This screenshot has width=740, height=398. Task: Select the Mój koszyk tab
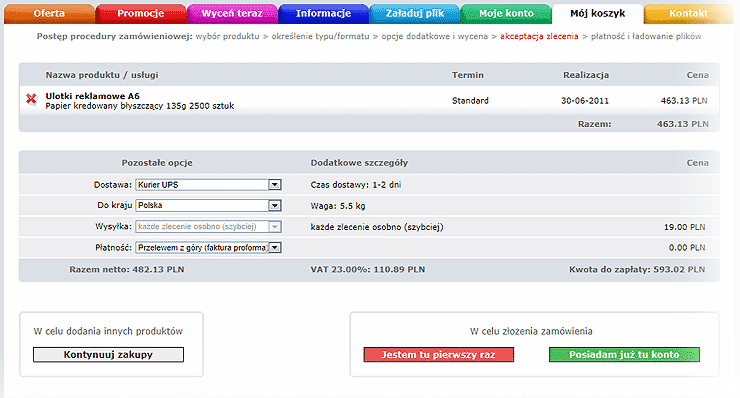coord(597,14)
